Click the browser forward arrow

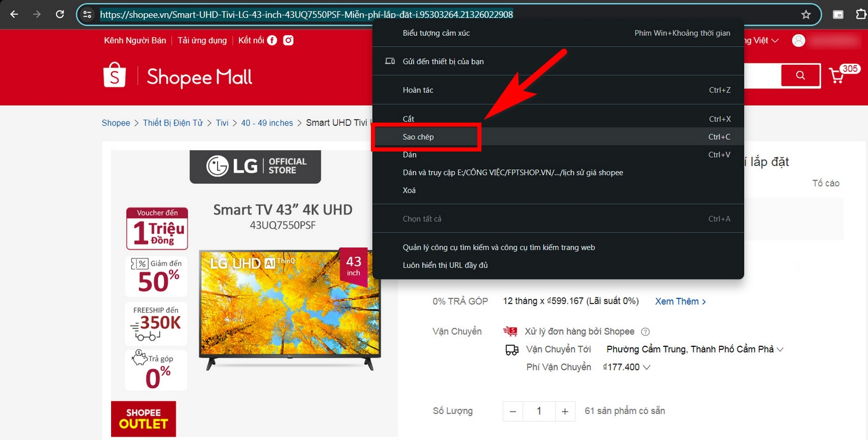point(37,14)
